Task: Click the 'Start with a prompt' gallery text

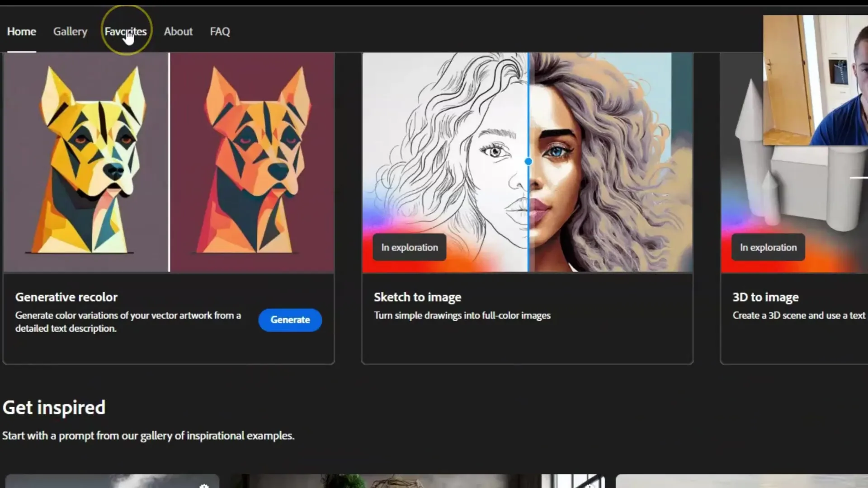Action: 148,436
